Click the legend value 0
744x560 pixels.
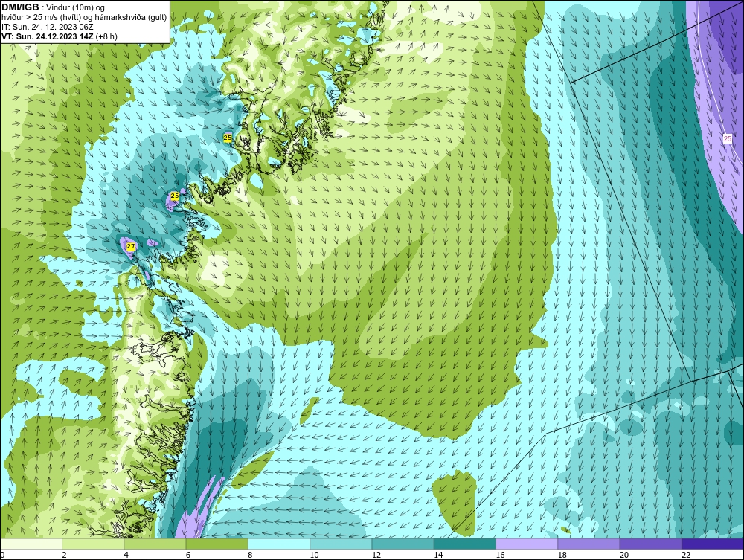pyautogui.click(x=2, y=555)
